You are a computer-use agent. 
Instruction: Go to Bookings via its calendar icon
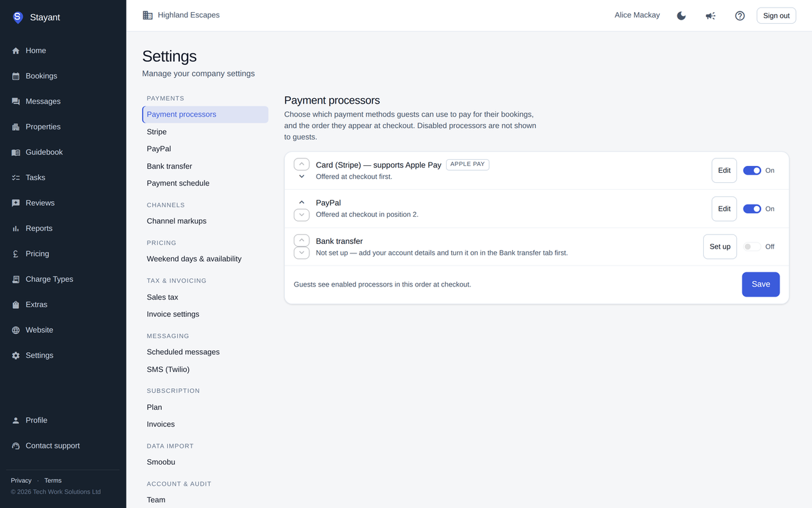coord(16,76)
